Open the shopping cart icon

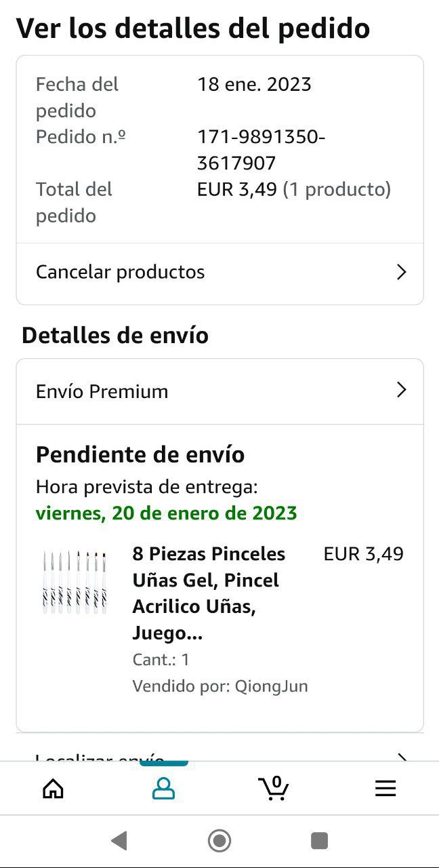click(x=274, y=788)
